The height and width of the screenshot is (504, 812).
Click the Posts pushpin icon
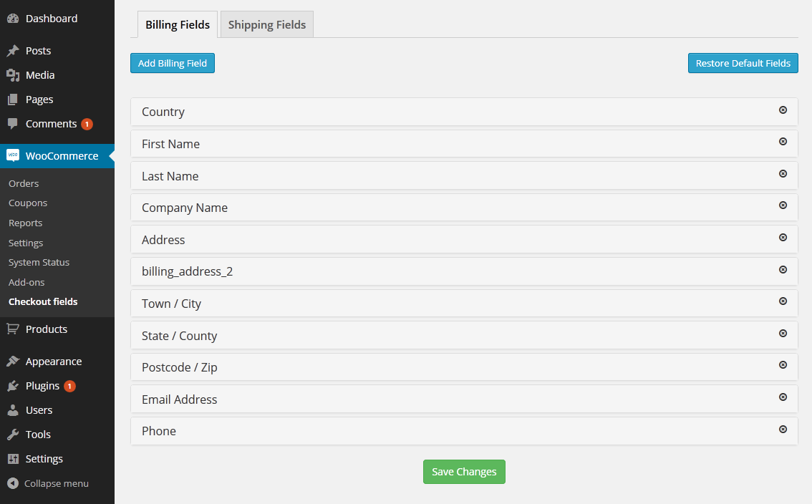[x=13, y=51]
